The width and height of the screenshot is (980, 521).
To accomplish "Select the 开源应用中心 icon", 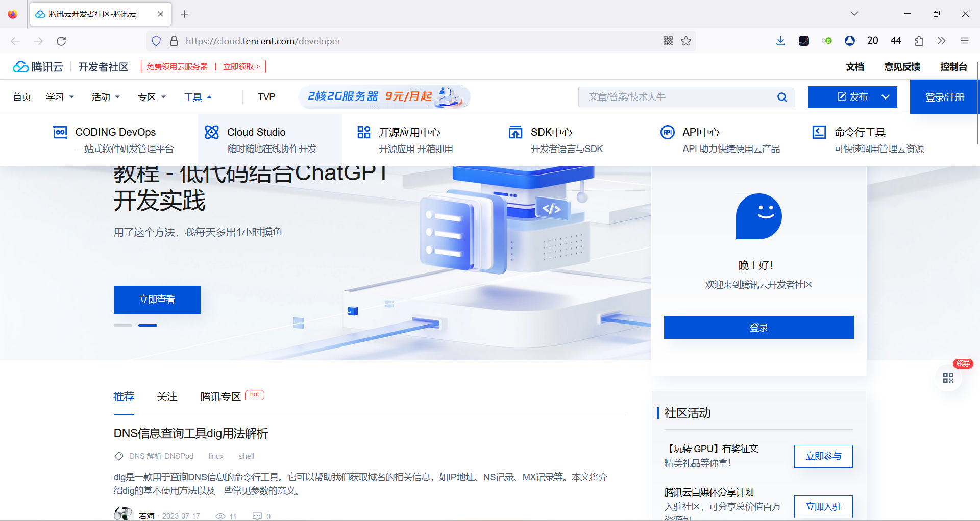I will pos(363,132).
